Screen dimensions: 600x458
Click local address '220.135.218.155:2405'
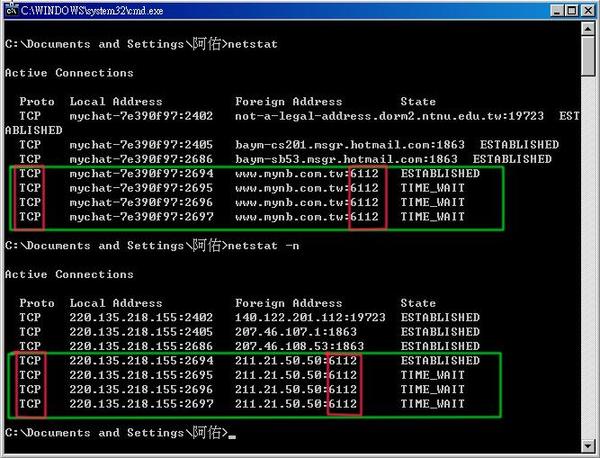click(x=141, y=332)
